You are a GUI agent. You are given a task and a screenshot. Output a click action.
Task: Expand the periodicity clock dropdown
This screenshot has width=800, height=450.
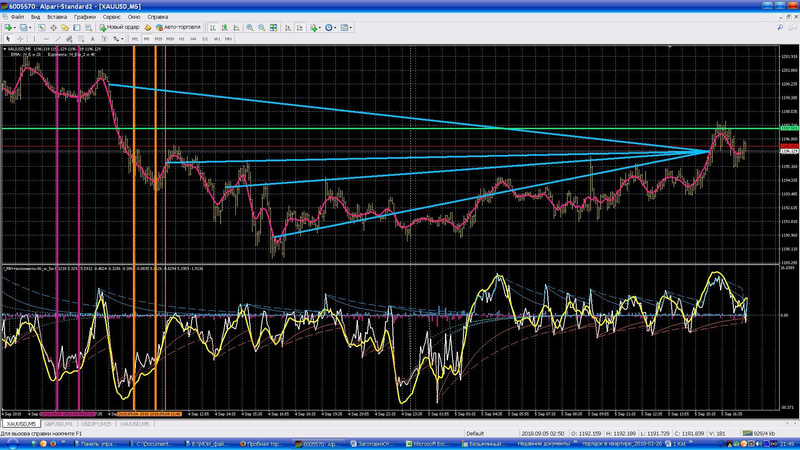pos(334,28)
